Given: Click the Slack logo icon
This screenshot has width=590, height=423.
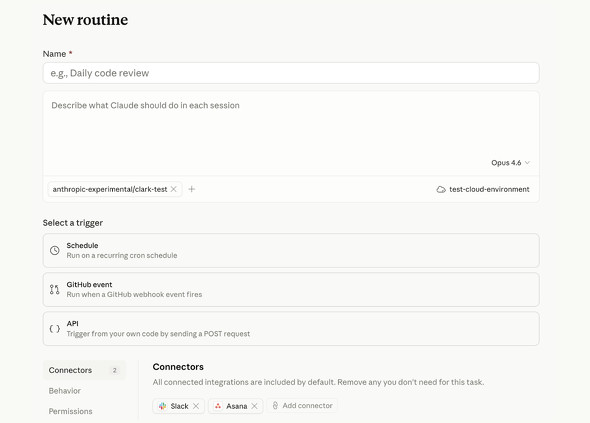Looking at the screenshot, I should (162, 406).
